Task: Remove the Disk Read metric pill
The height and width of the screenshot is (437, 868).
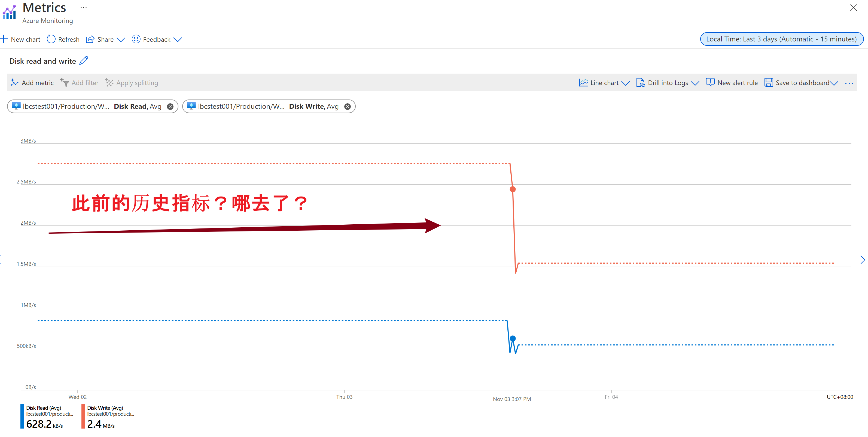Action: (x=170, y=107)
